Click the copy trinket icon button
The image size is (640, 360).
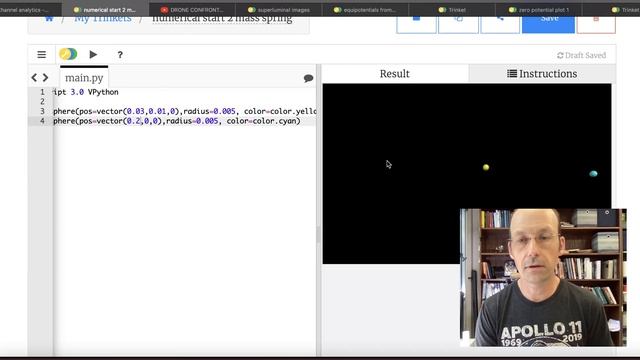(x=458, y=24)
